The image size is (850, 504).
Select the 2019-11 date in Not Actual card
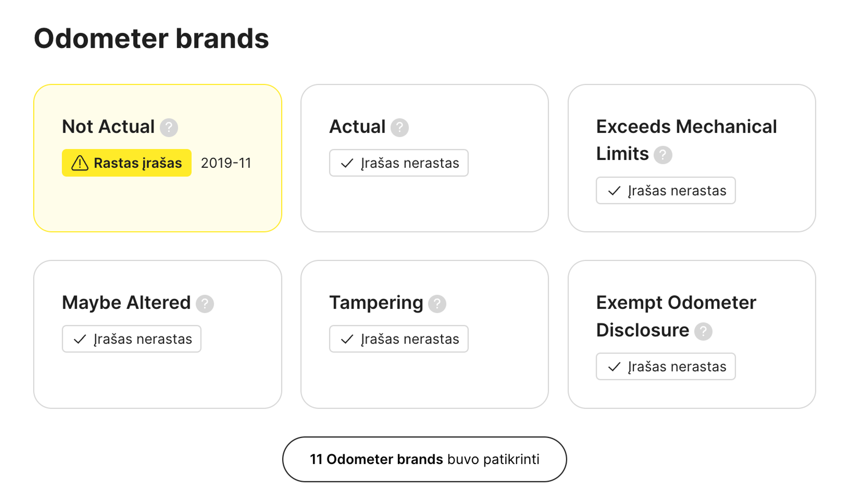[226, 163]
